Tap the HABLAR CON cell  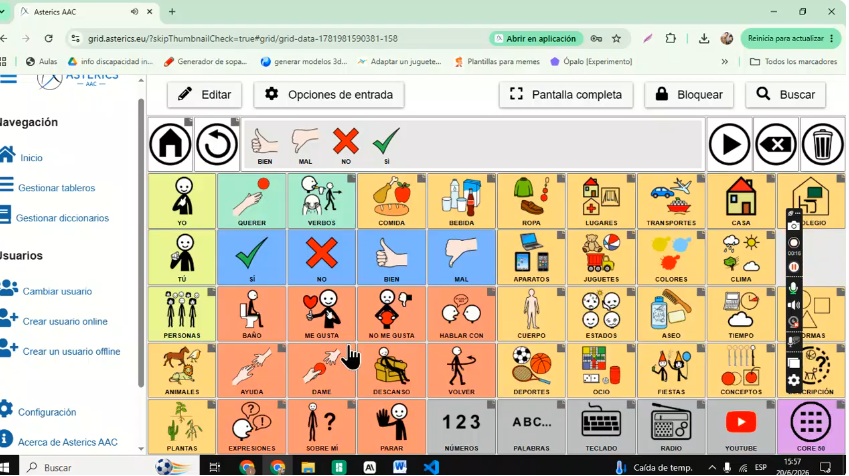point(461,314)
